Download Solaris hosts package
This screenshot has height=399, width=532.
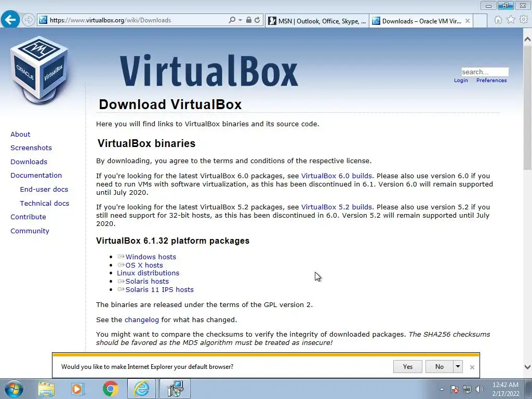pos(147,281)
